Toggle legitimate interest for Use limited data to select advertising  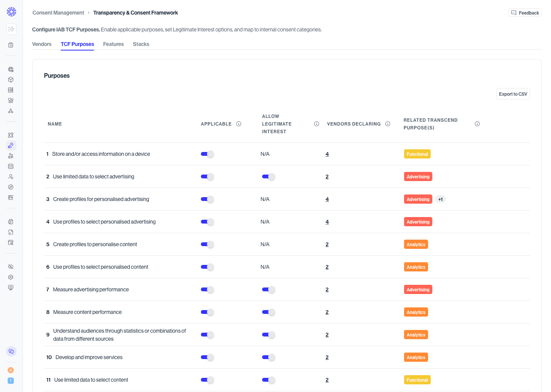[269, 177]
